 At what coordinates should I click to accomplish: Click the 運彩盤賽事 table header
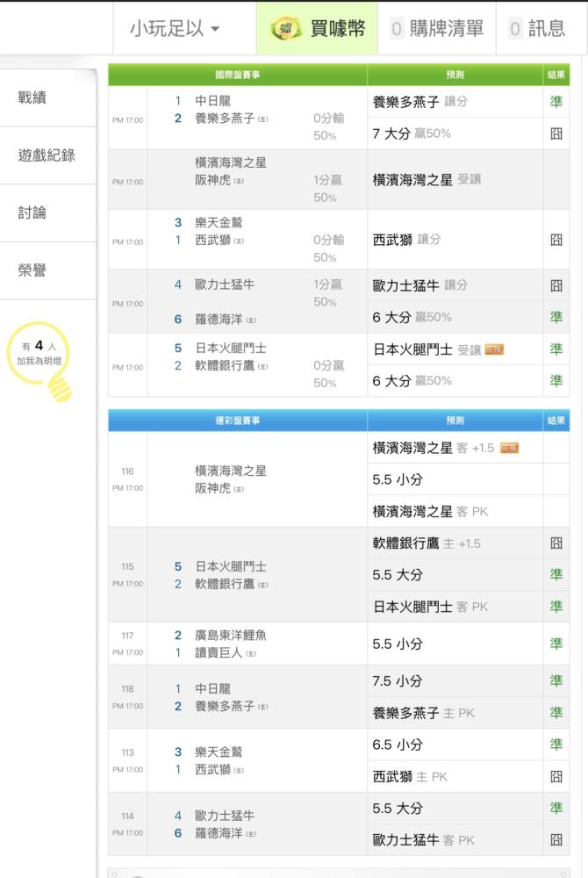(237, 421)
